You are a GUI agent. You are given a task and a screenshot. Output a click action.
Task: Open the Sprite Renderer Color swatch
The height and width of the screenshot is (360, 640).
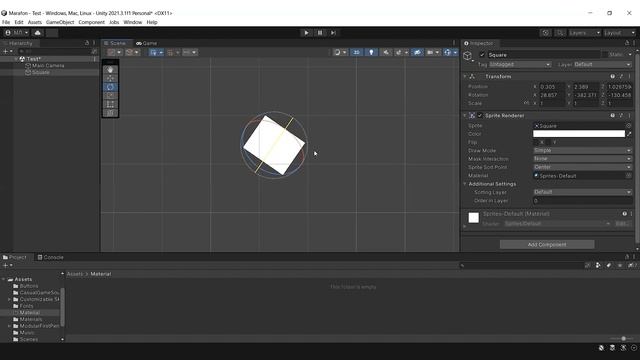point(579,134)
